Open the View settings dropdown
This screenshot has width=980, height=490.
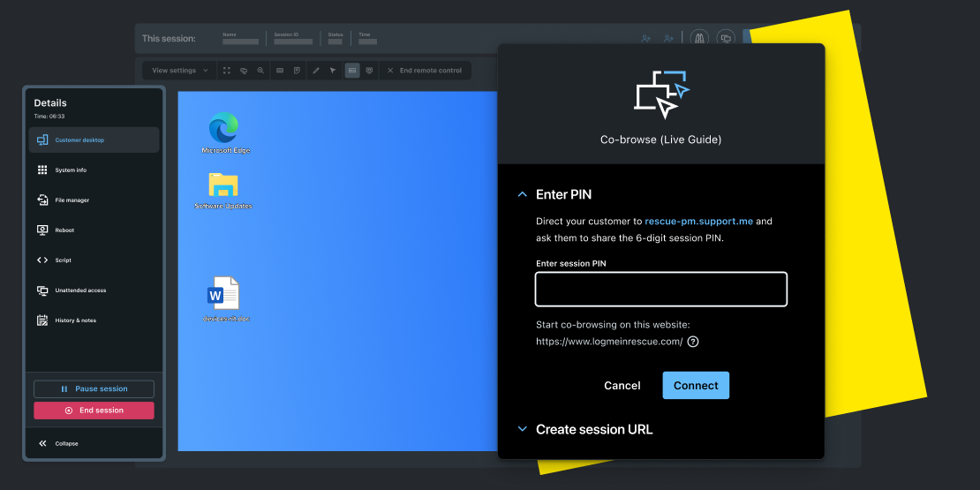180,71
